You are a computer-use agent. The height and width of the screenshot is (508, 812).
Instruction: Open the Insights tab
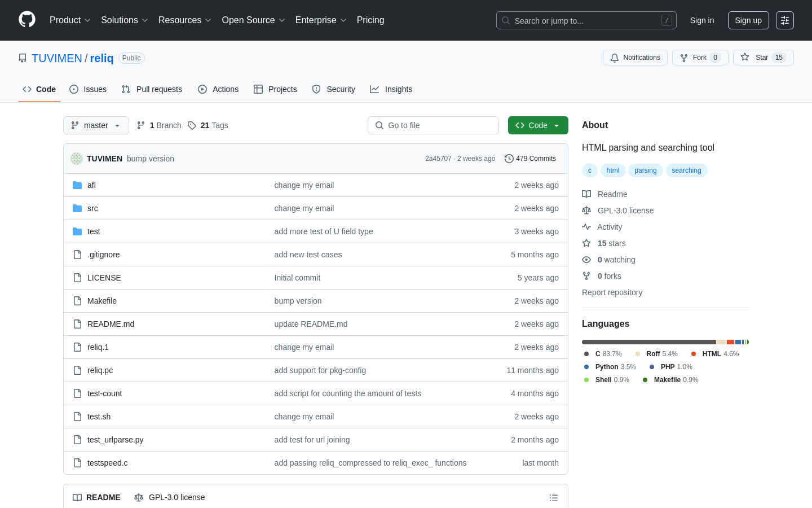tap(391, 89)
